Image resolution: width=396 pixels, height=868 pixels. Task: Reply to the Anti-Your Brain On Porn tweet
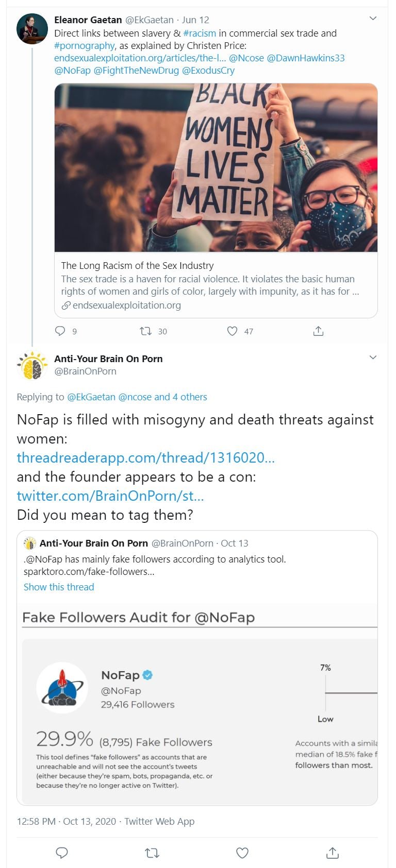coord(62,853)
